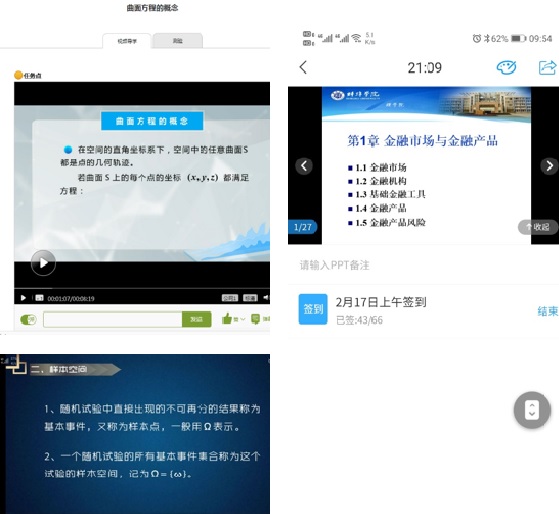559x514 pixels.
Task: Advance to next PPT slide arrow
Action: 549,165
